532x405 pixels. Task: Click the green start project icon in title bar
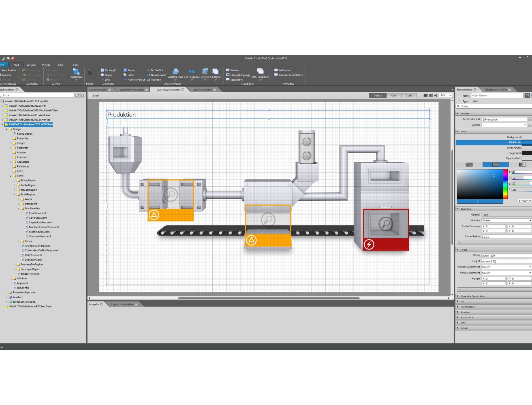(x=8, y=59)
